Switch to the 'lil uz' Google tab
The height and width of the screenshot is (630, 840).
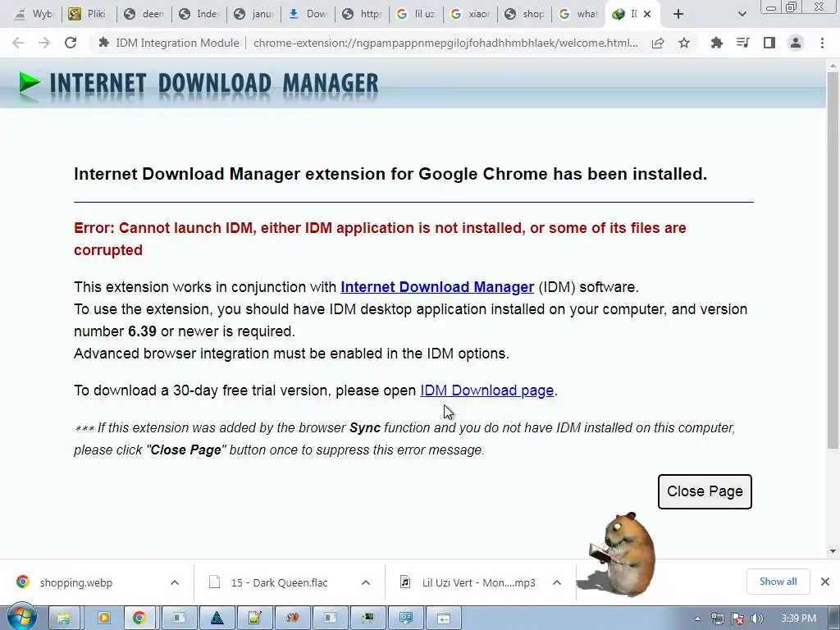pos(417,15)
